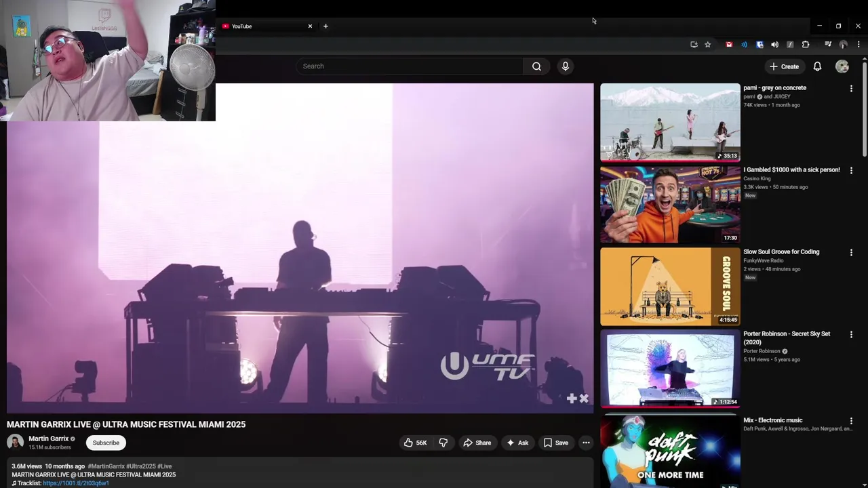This screenshot has height=488, width=868.
Task: Click 'Mix - Electronic music' title
Action: coord(772,420)
